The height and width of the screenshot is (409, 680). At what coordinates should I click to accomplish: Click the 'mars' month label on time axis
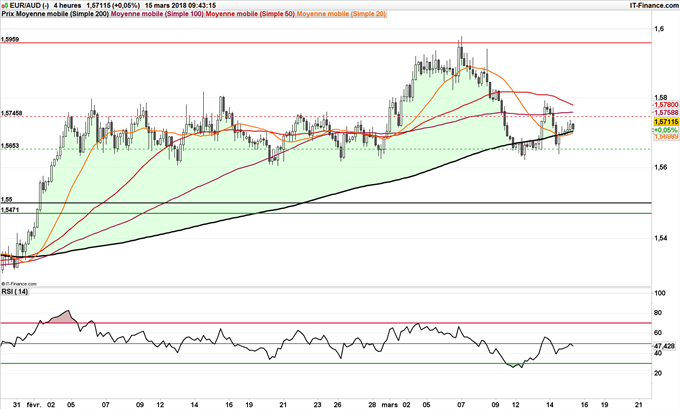[389, 405]
